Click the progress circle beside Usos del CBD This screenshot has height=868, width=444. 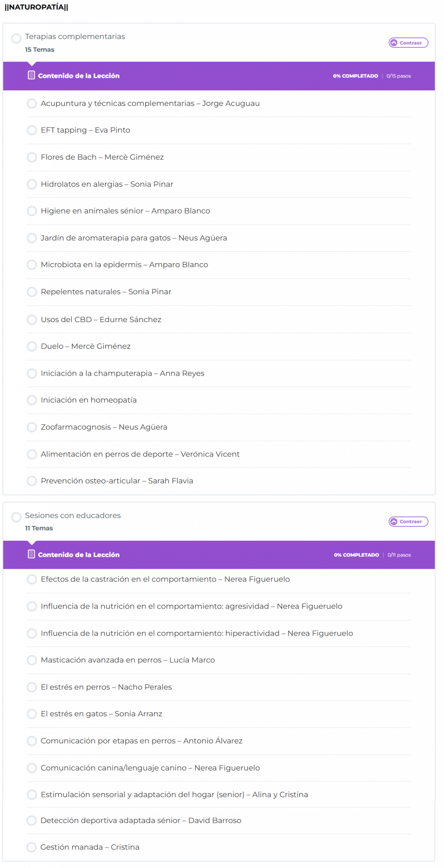pos(32,320)
